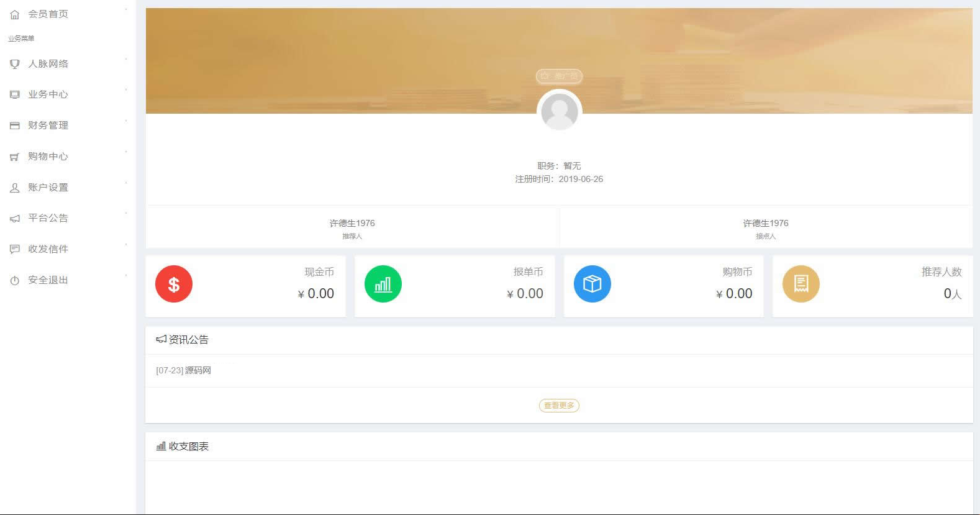
Task: Click the home icon beside 会员首页
Action: (x=15, y=14)
